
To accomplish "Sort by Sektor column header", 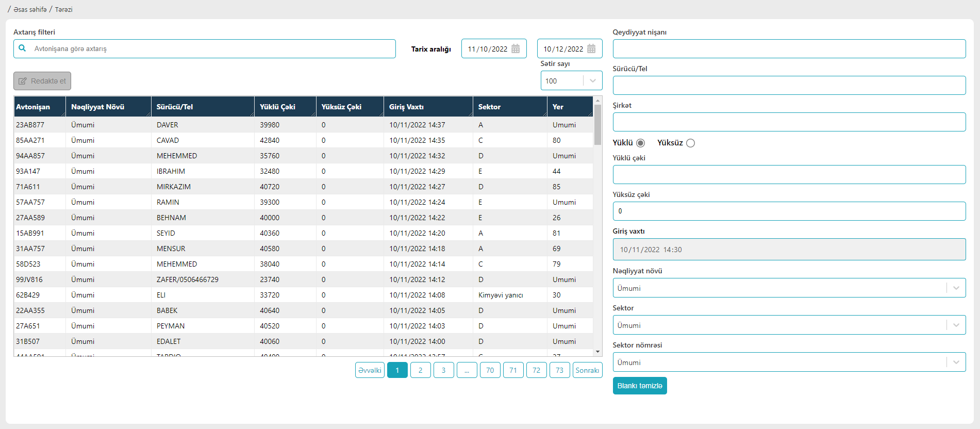I will (x=510, y=107).
